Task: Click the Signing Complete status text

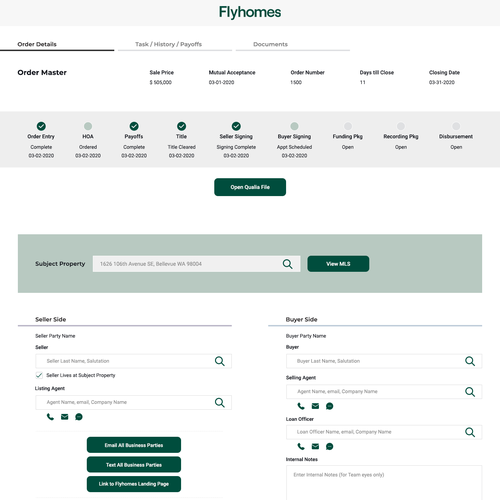Action: tap(236, 147)
